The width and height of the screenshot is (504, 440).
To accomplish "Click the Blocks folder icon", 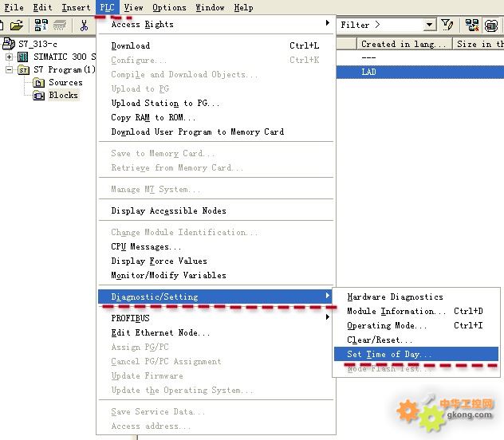I will 38,96.
